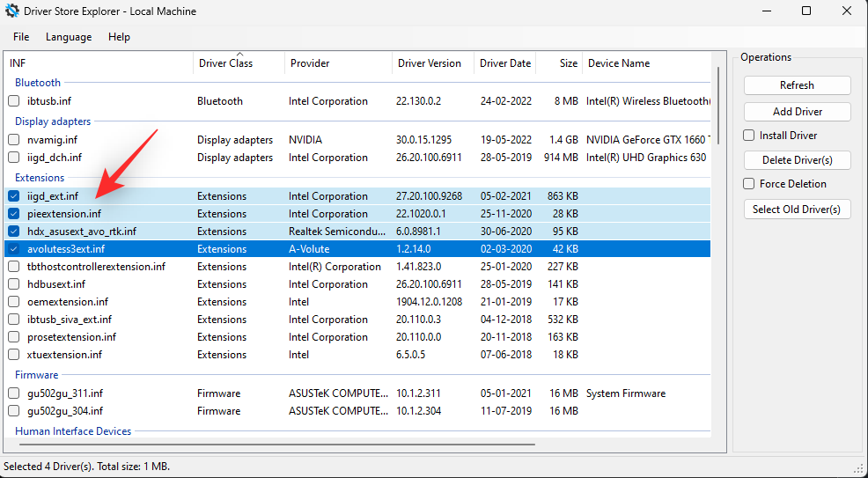Image resolution: width=868 pixels, height=478 pixels.
Task: Click the A-Volute provider cell
Action: 309,249
